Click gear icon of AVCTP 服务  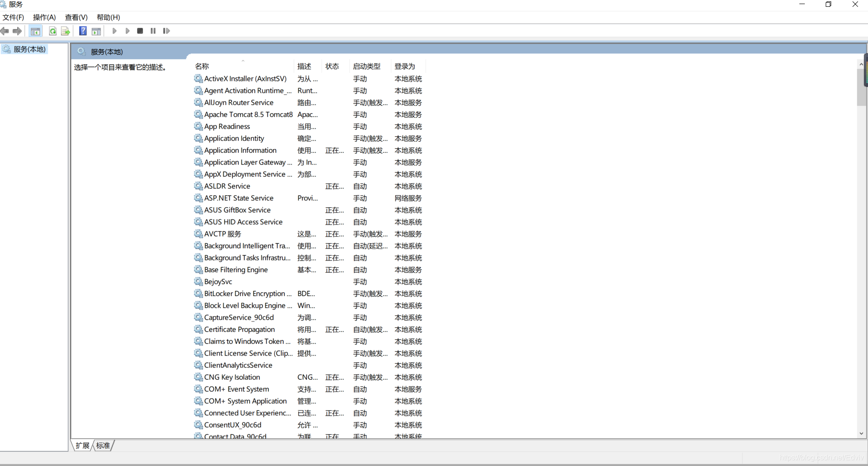198,234
